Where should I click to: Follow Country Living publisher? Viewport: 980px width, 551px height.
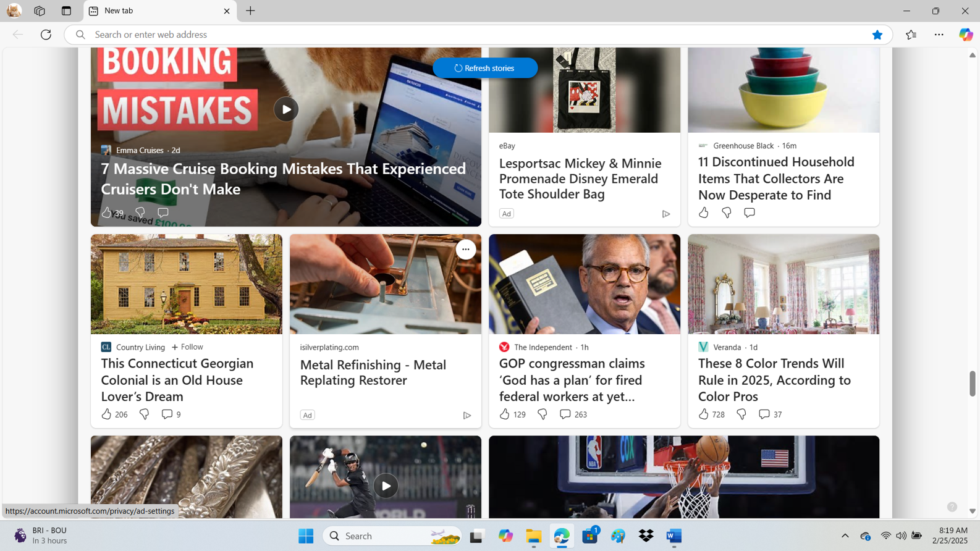pos(187,347)
